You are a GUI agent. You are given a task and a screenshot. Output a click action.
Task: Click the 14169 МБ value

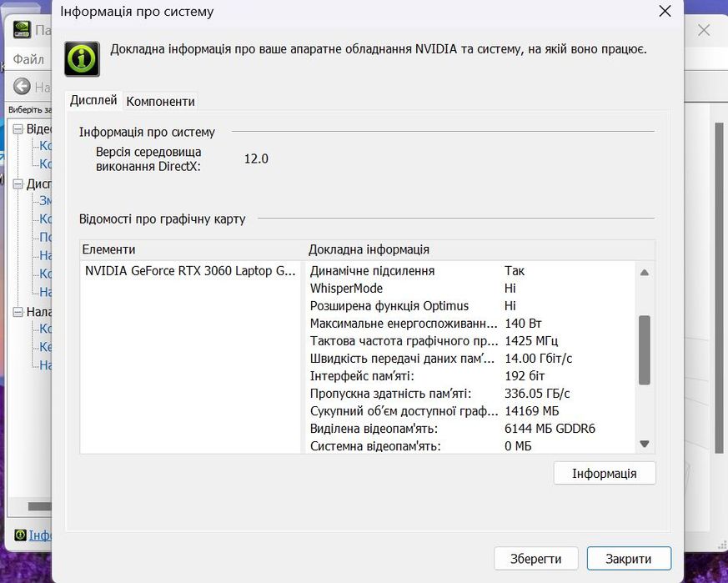pos(532,411)
